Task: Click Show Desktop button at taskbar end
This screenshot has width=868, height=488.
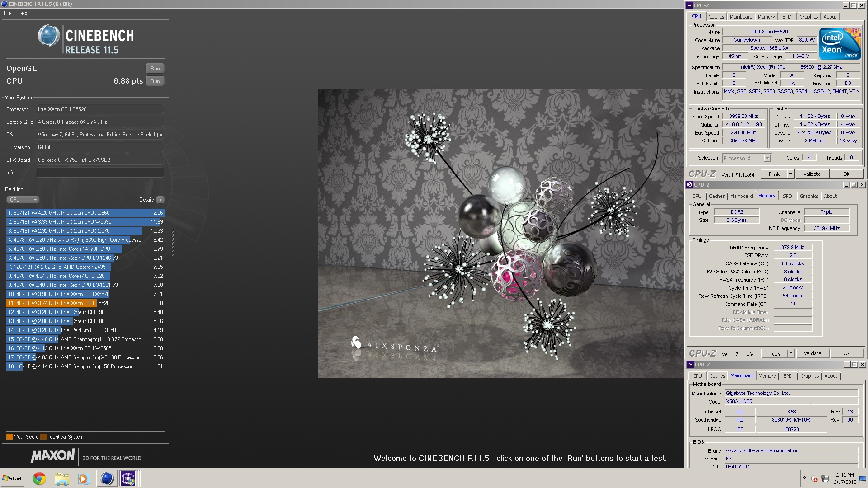Action: coord(863,479)
